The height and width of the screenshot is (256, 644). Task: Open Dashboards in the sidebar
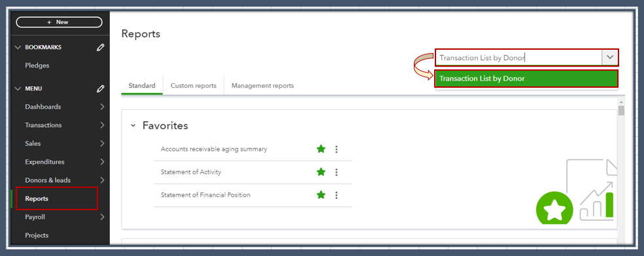click(x=43, y=107)
